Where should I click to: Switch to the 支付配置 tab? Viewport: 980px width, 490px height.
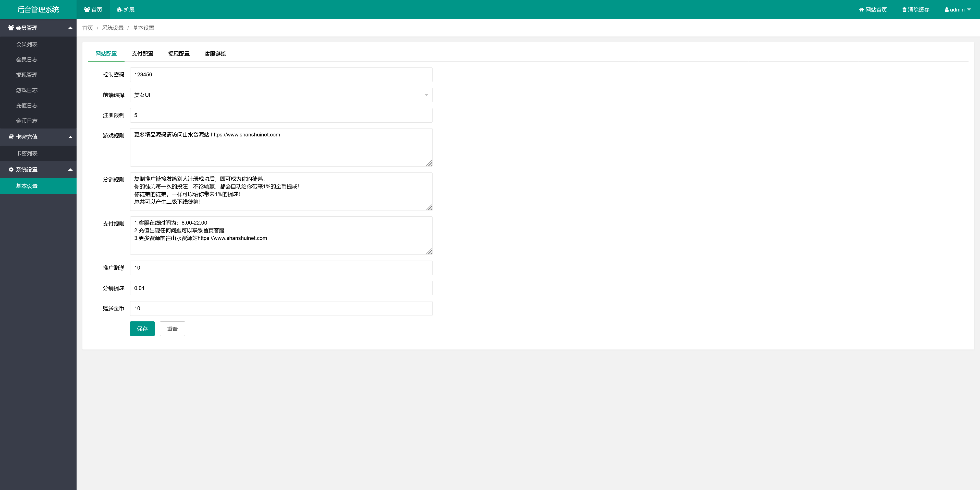pyautogui.click(x=142, y=54)
